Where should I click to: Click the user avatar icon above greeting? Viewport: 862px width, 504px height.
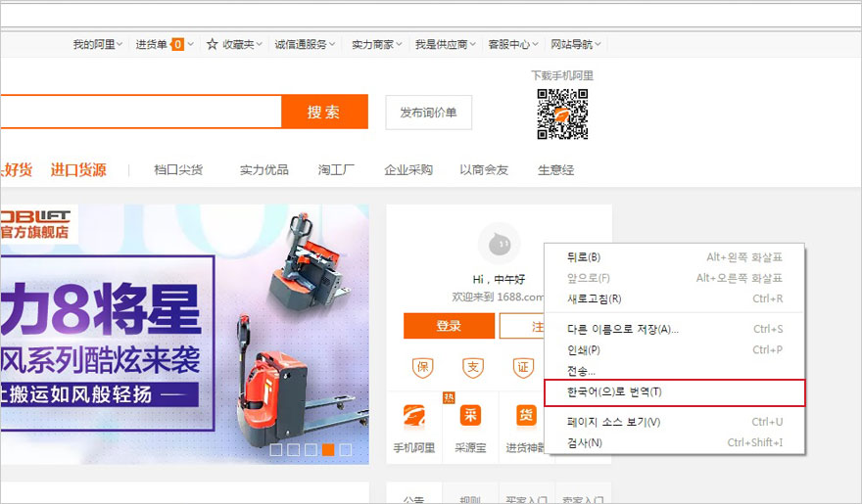[x=500, y=244]
